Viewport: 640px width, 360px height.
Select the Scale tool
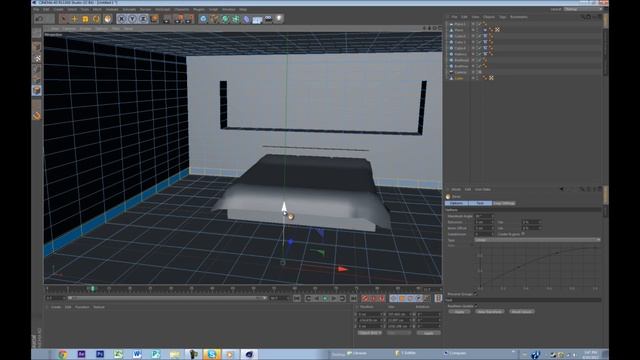point(85,19)
